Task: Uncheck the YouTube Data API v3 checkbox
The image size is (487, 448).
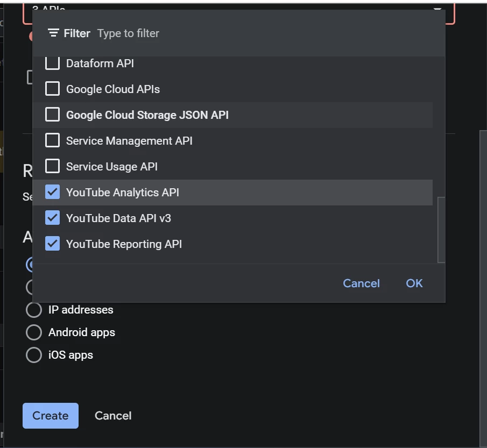Action: click(53, 218)
